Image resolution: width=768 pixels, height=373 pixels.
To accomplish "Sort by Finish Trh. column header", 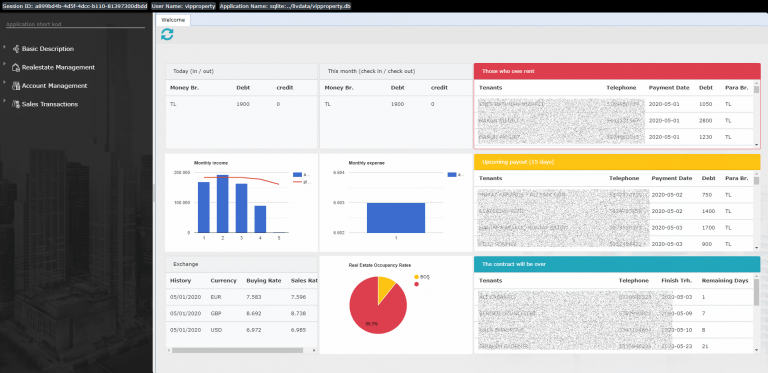I will (x=676, y=280).
